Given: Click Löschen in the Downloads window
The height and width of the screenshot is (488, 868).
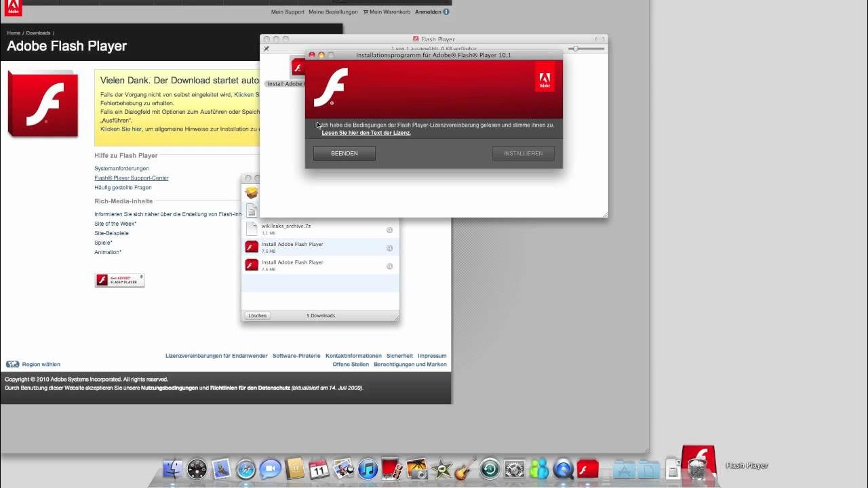Looking at the screenshot, I should (x=257, y=316).
